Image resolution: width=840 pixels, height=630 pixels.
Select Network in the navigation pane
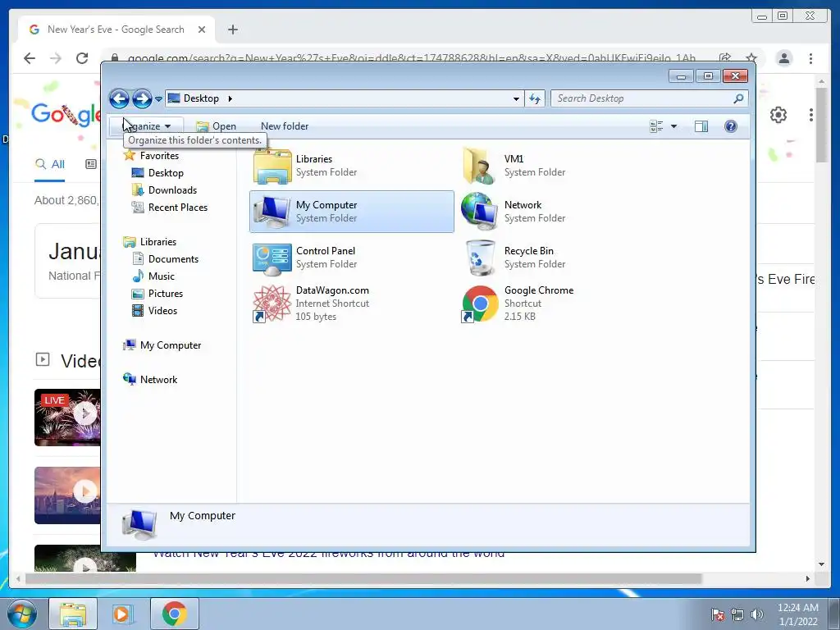158,379
